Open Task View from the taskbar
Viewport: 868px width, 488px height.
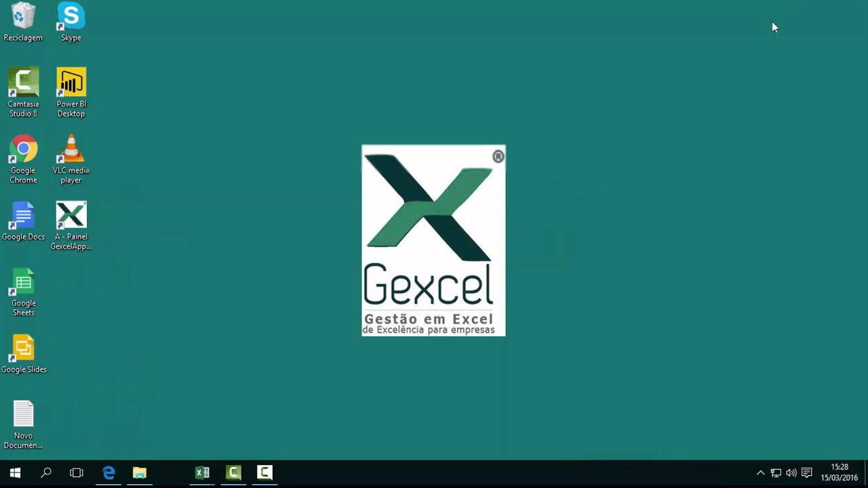pyautogui.click(x=77, y=473)
